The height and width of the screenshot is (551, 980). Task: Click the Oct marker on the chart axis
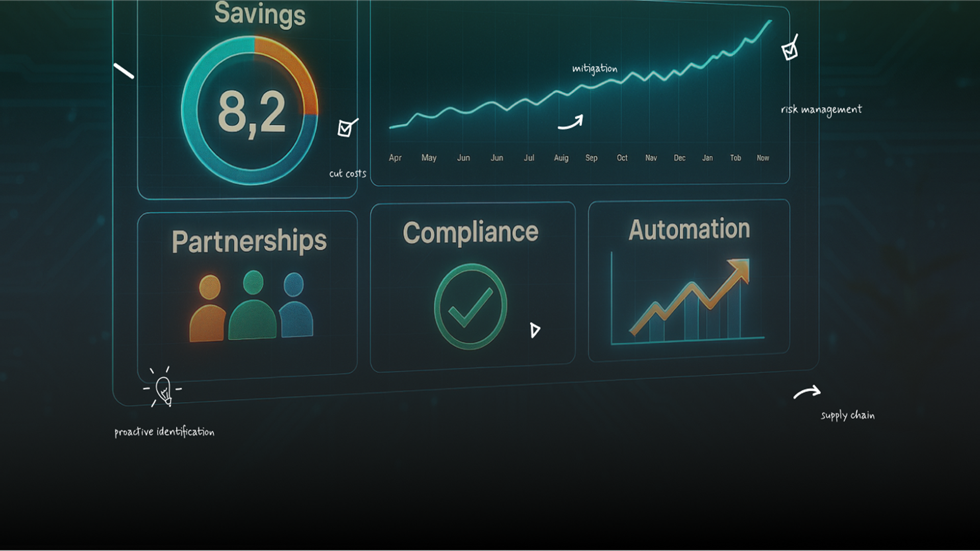pos(622,158)
